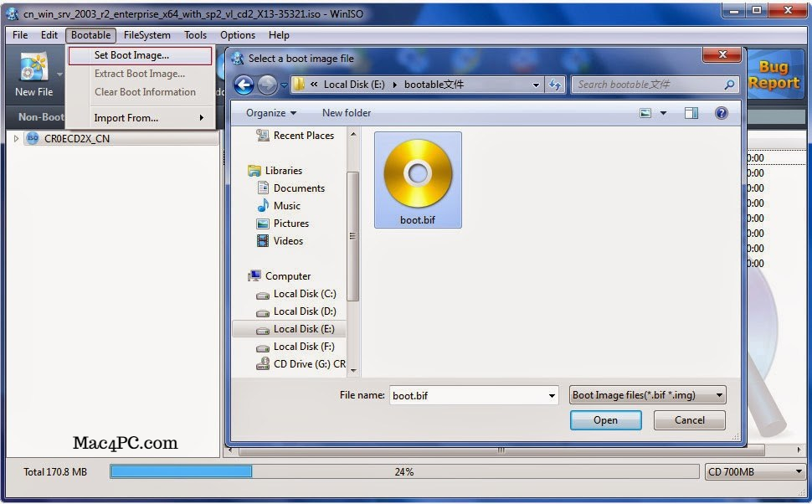Click the Non-Boot status label
Screen dimensions: 812x504
tap(41, 117)
